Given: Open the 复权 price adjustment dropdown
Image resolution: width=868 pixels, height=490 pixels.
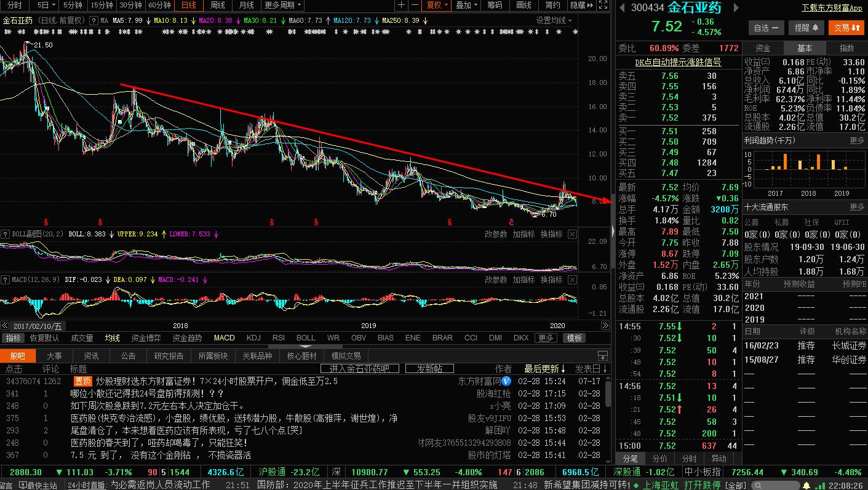Looking at the screenshot, I should [x=436, y=6].
